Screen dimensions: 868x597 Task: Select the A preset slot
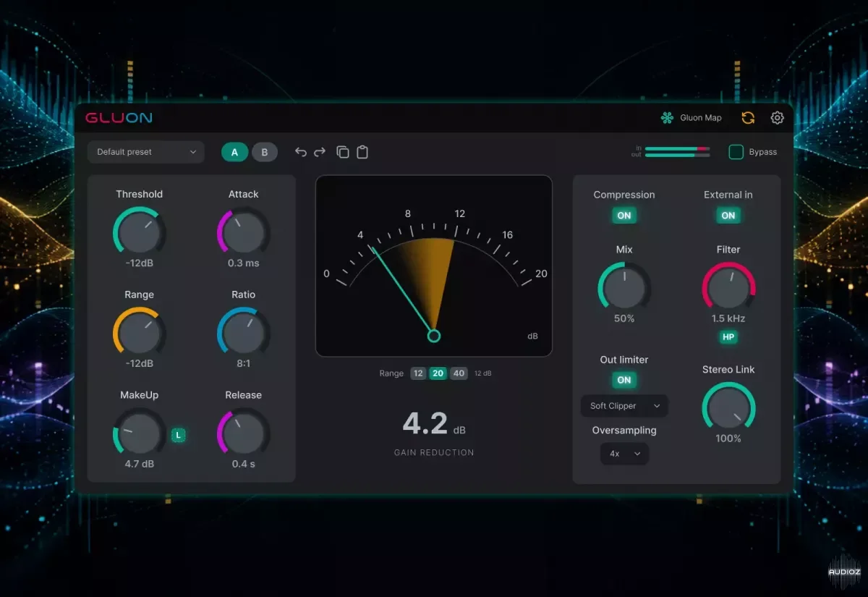pos(235,152)
